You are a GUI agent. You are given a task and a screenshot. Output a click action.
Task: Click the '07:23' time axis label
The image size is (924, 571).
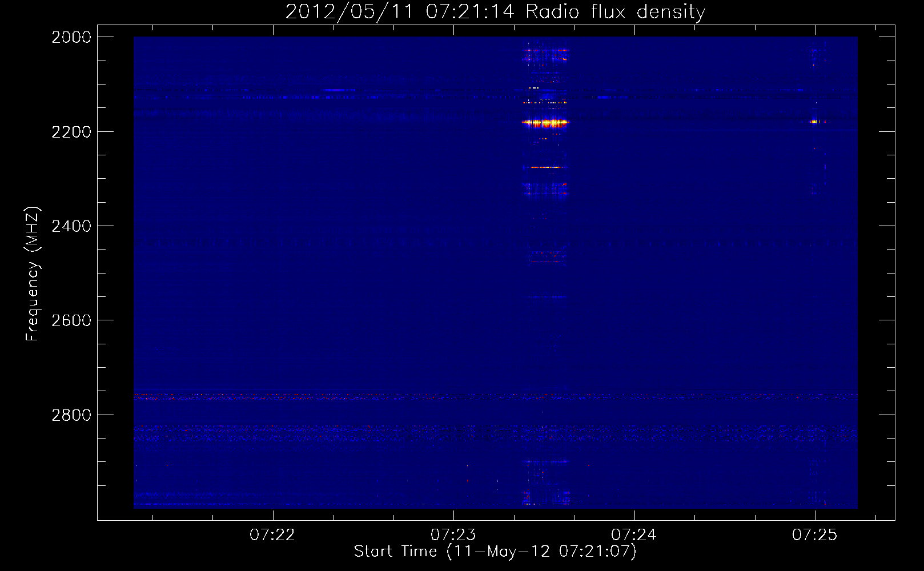click(453, 534)
